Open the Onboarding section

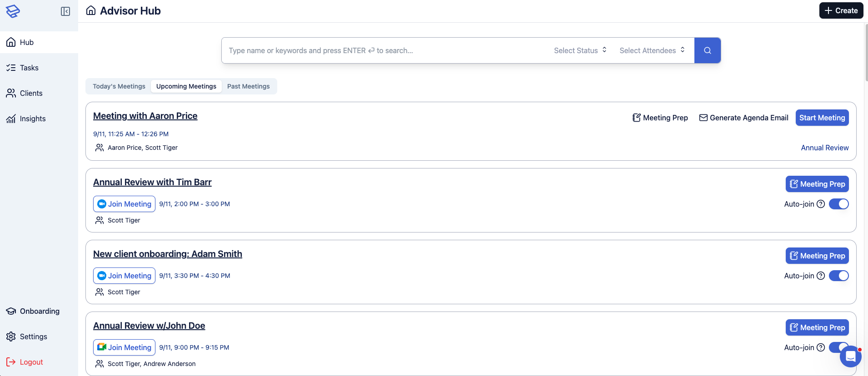(40, 311)
